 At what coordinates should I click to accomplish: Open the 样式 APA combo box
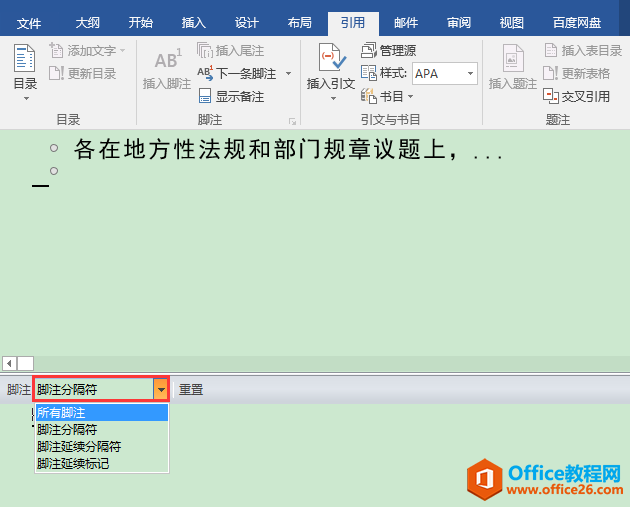(444, 74)
